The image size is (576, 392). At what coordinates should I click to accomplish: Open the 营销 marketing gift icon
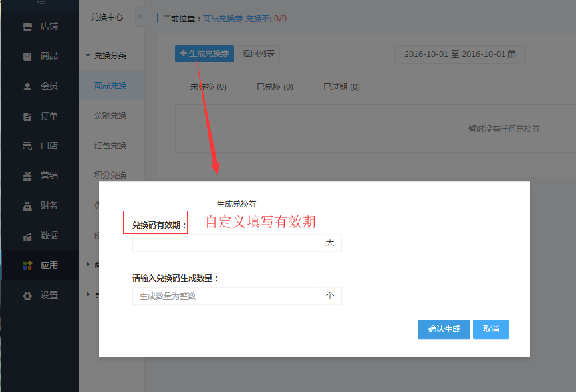[27, 176]
